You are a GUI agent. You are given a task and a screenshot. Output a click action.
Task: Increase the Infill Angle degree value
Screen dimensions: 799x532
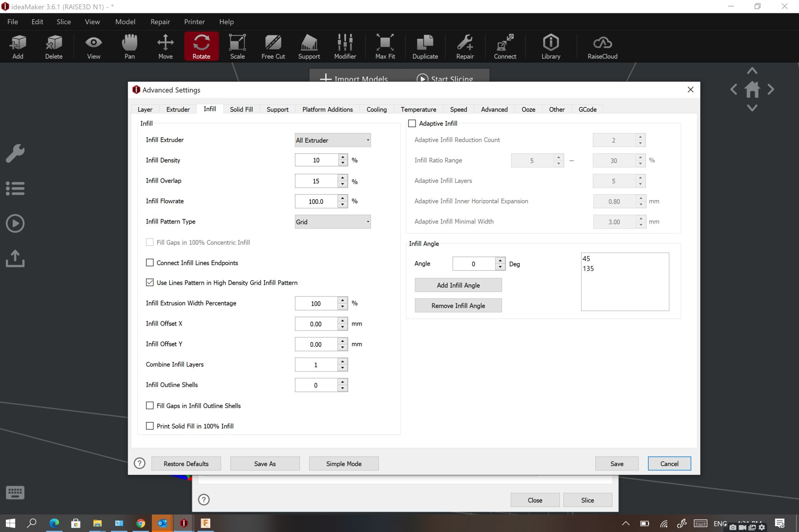point(500,261)
